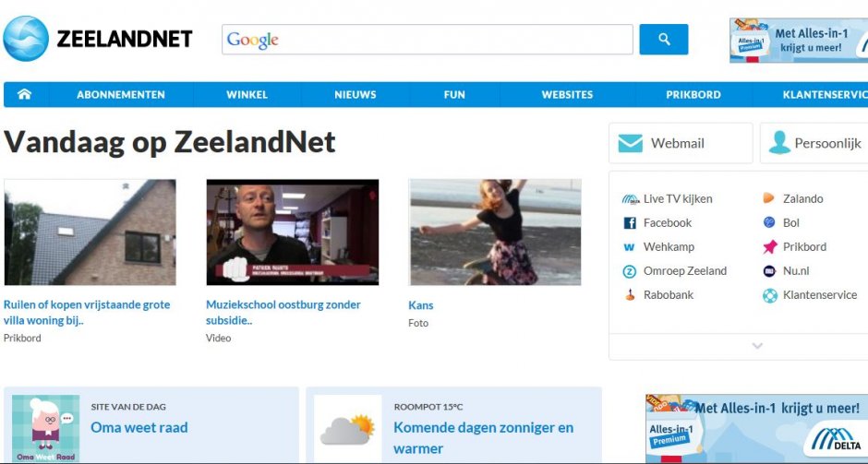Expand the quick links panel chevron
Image resolution: width=868 pixels, height=464 pixels.
(x=757, y=346)
